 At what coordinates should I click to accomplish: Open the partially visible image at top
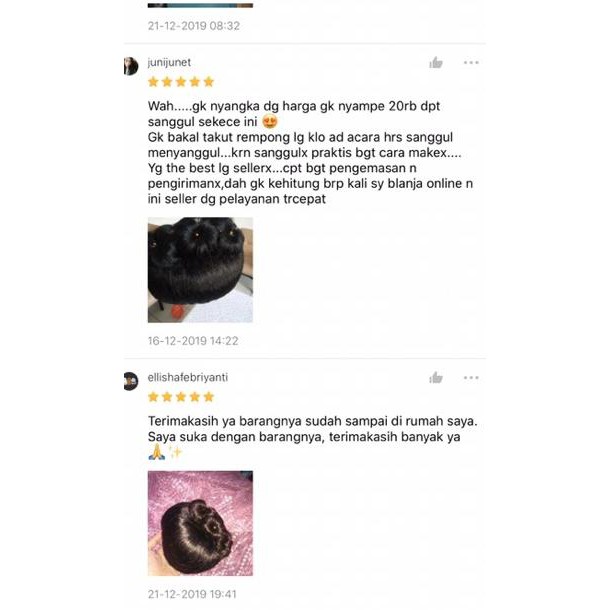200,5
